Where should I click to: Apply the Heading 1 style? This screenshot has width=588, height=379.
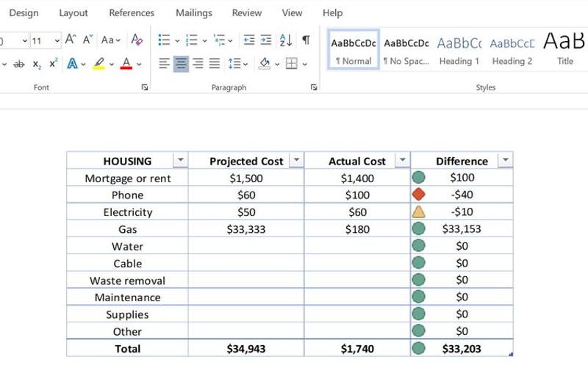click(459, 50)
